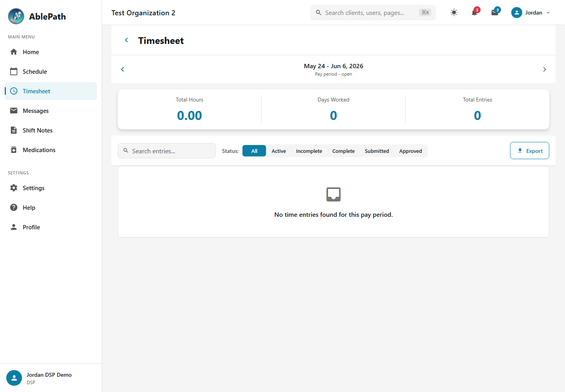Click the Pay period - open label
This screenshot has width=565, height=392.
[334, 74]
